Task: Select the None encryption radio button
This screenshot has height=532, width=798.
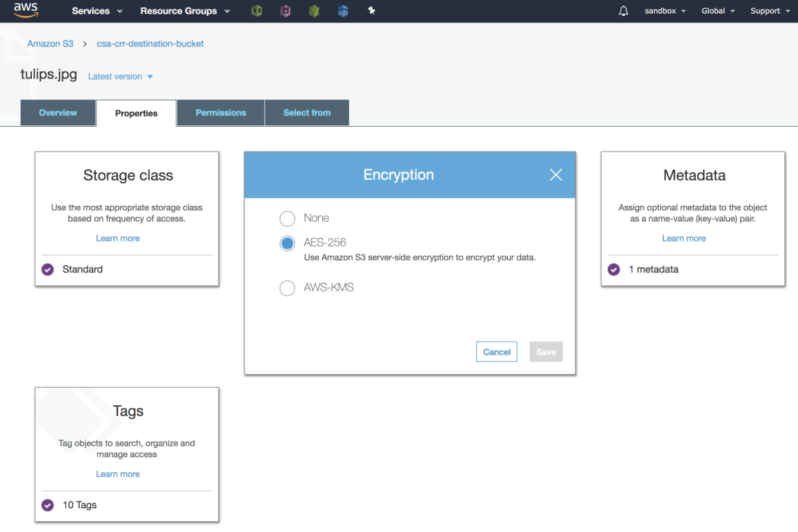Action: (287, 217)
